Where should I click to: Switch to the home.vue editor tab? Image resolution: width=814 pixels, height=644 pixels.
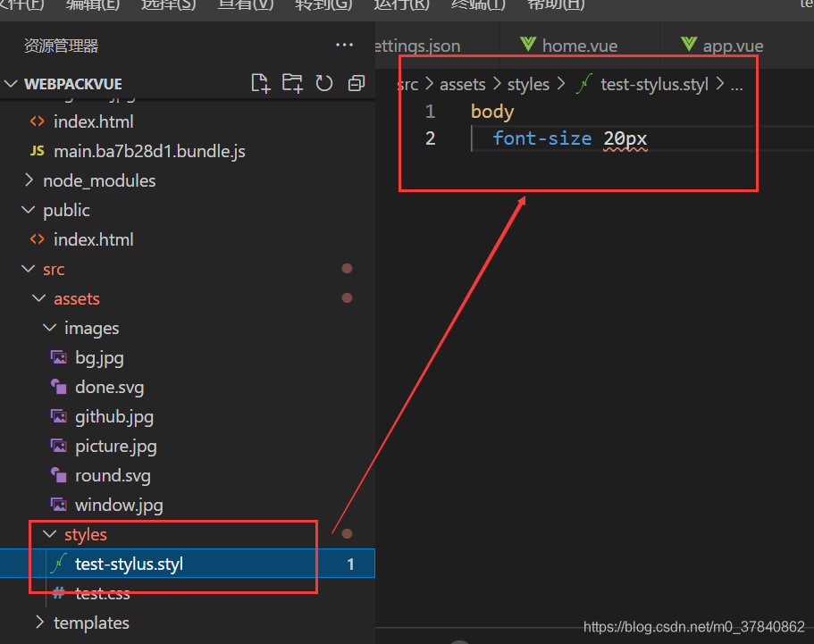coord(579,46)
